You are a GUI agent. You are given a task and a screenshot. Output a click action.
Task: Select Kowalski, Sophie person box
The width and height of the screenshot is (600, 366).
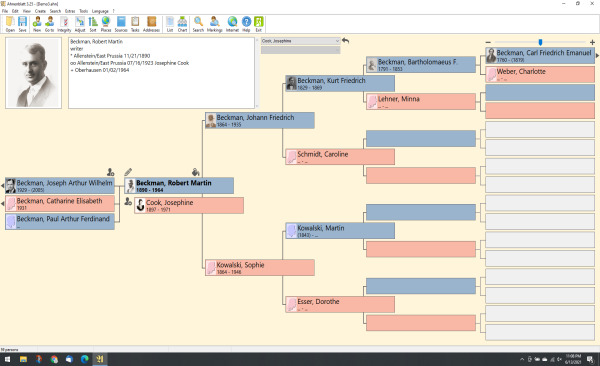(x=260, y=268)
